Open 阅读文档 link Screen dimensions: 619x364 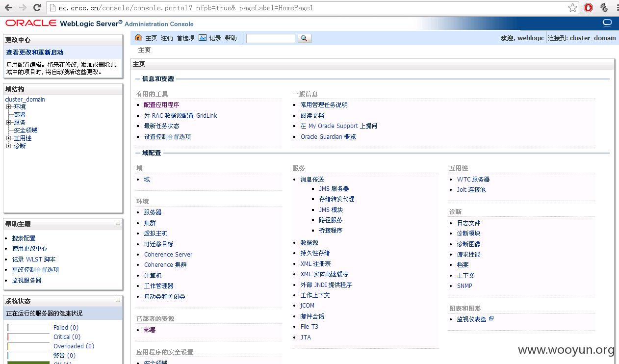pyautogui.click(x=312, y=115)
